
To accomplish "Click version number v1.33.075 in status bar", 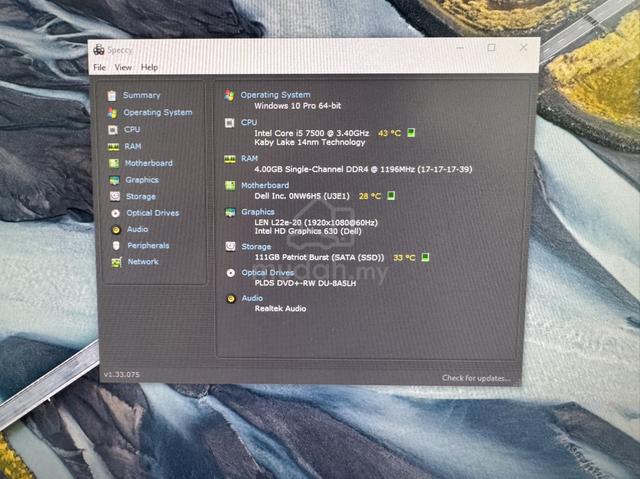I will click(122, 374).
